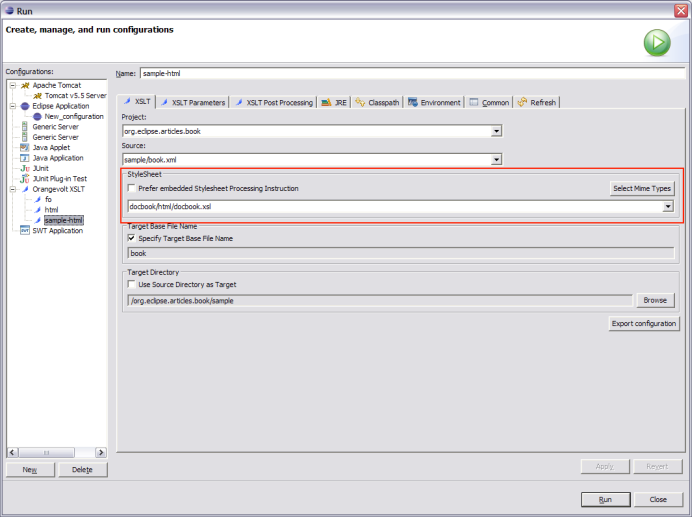This screenshot has width=692, height=517.
Task: Click the Classpath tab icon
Action: pyautogui.click(x=360, y=102)
